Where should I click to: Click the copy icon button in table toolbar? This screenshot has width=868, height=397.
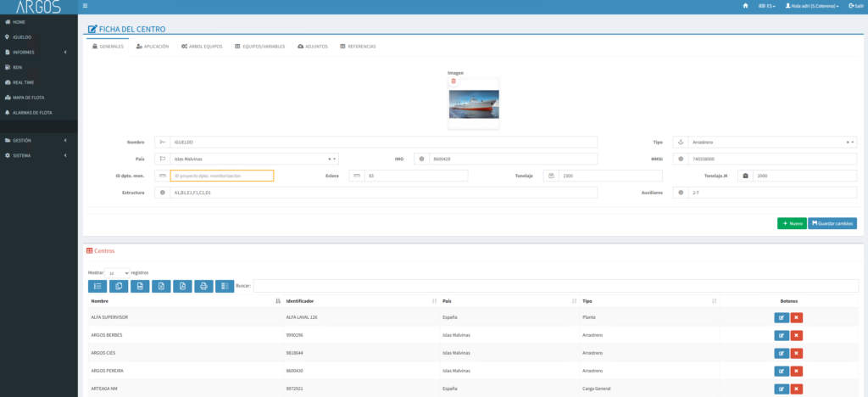click(x=119, y=287)
